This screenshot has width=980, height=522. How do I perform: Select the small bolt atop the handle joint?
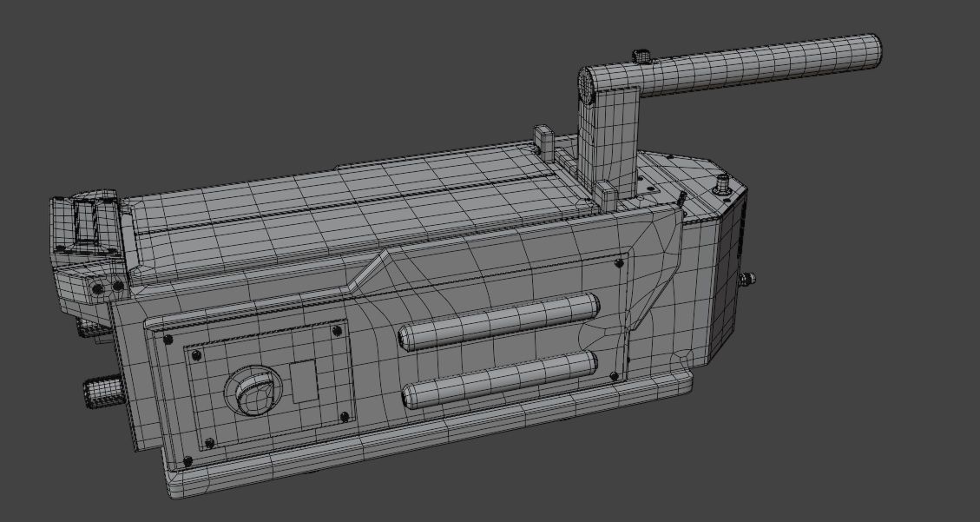pyautogui.click(x=641, y=56)
